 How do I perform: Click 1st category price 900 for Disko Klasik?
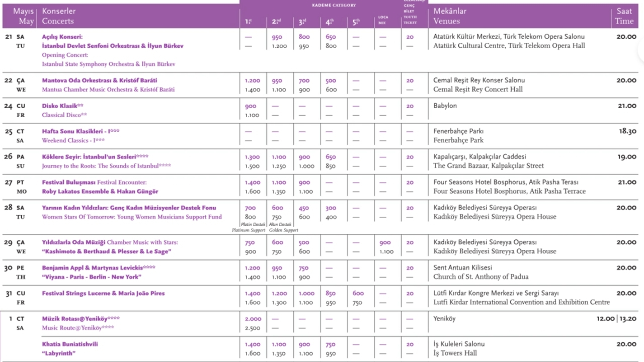point(251,107)
